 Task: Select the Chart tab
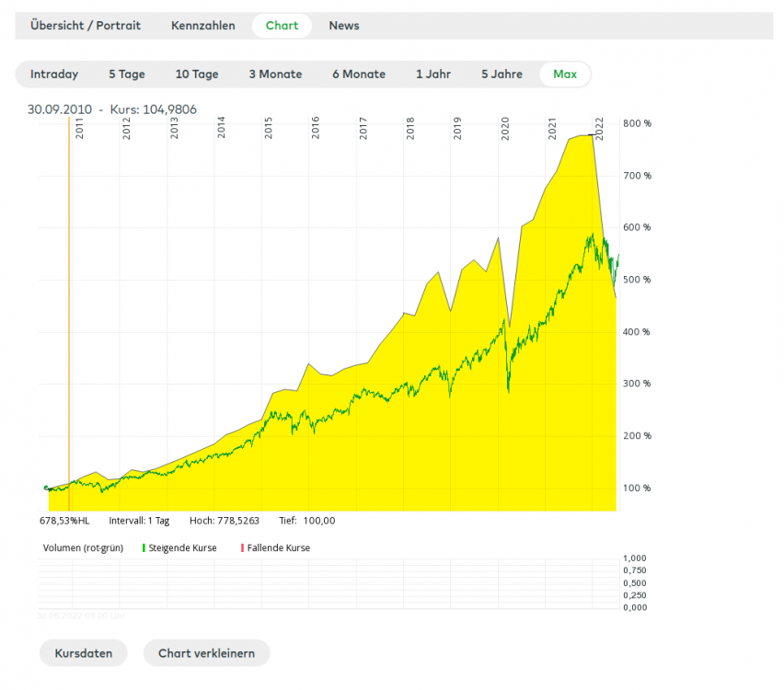(x=282, y=26)
